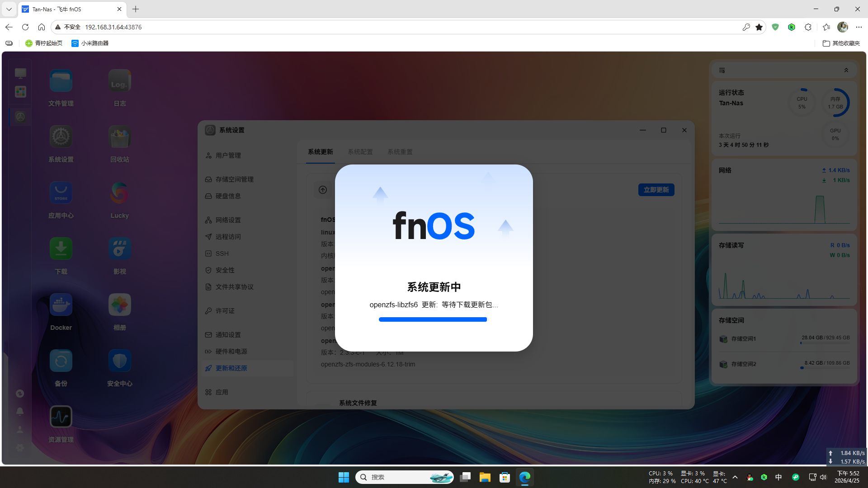The width and height of the screenshot is (868, 488).
Task: Open 硬件和电源 in the settings sidebar
Action: (248, 352)
